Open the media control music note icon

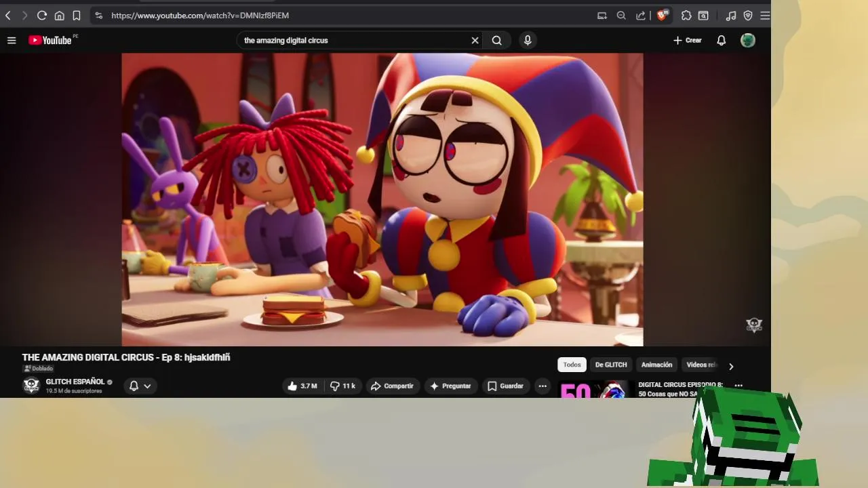pyautogui.click(x=731, y=15)
